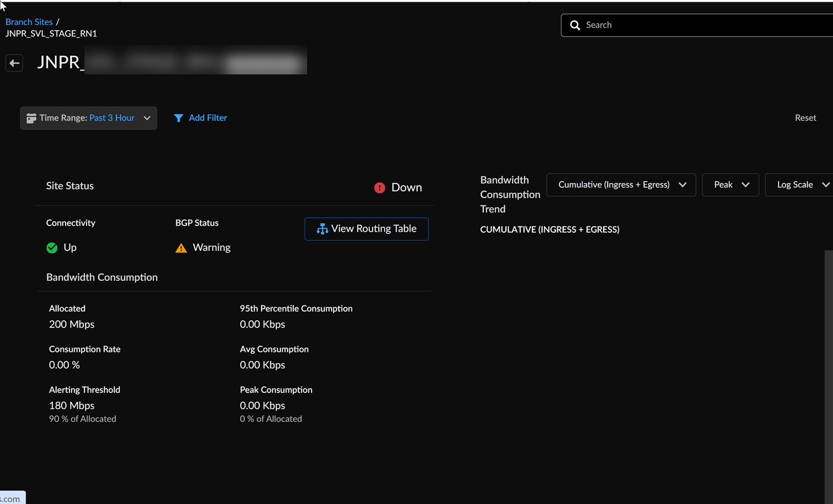Click the back arrow icon
Image resolution: width=833 pixels, height=504 pixels.
(x=14, y=63)
